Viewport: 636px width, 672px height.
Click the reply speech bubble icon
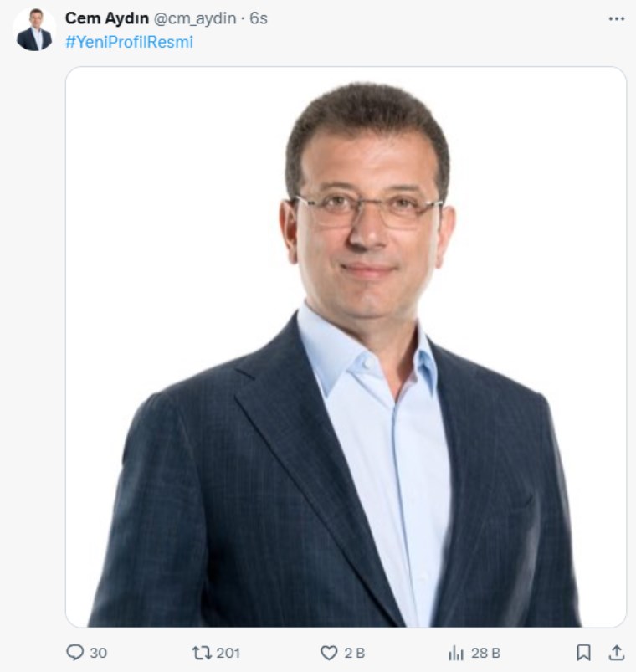(x=75, y=652)
